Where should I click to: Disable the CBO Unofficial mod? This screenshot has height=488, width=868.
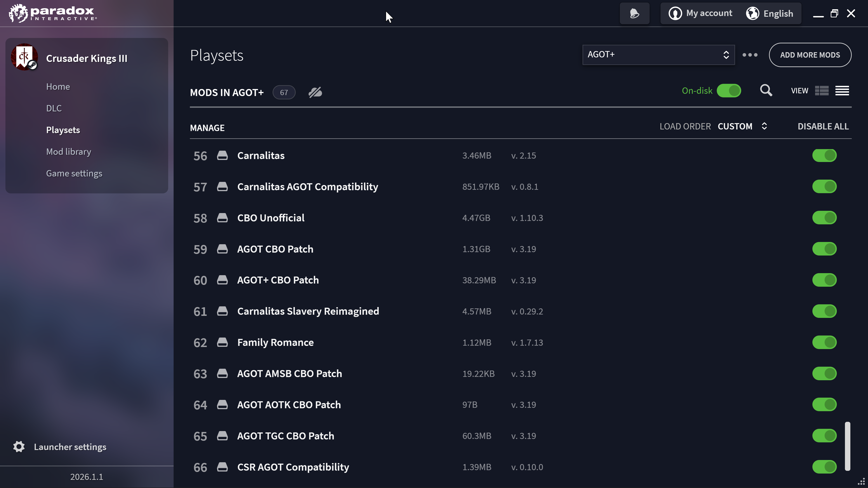[x=824, y=218]
